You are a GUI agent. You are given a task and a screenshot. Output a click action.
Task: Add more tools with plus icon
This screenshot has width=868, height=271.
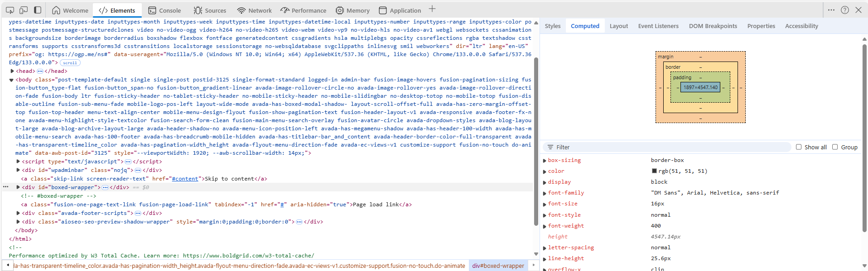(x=432, y=9)
